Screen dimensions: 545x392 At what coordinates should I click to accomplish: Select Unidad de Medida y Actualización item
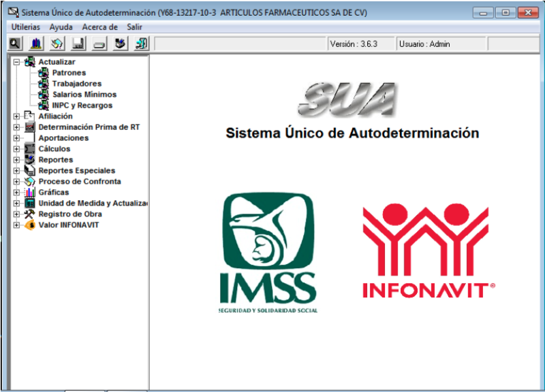click(x=93, y=203)
